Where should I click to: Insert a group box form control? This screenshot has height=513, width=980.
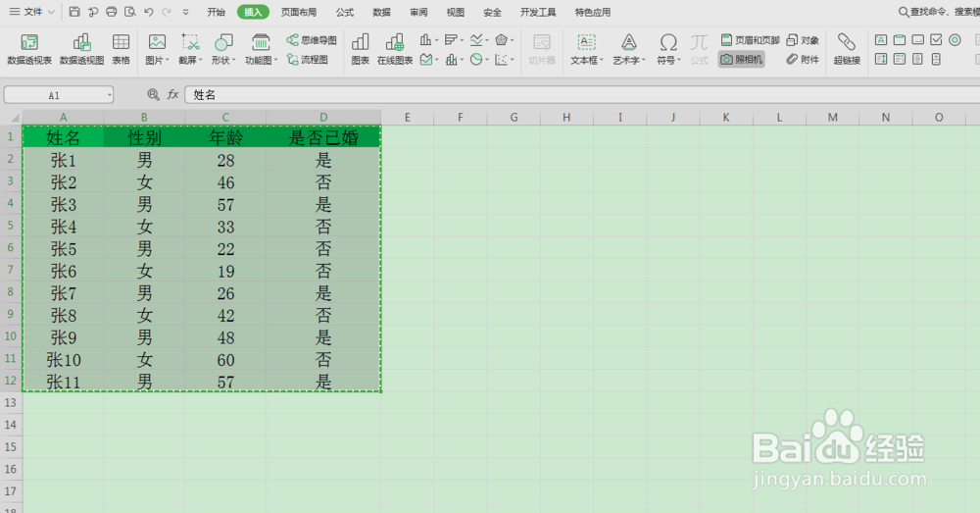tap(900, 40)
